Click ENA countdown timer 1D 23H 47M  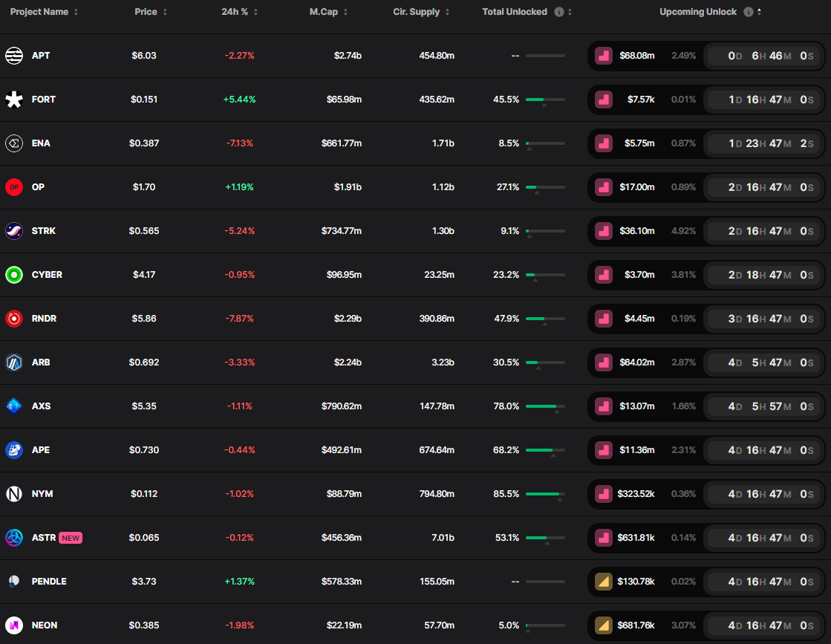click(764, 143)
